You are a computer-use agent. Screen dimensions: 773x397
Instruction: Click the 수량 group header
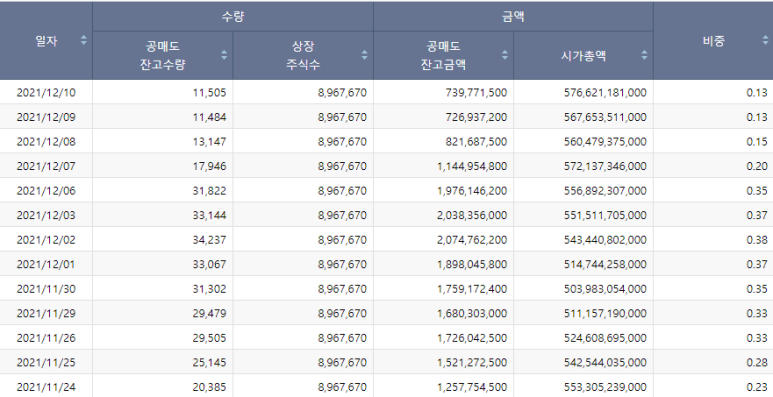coord(233,16)
